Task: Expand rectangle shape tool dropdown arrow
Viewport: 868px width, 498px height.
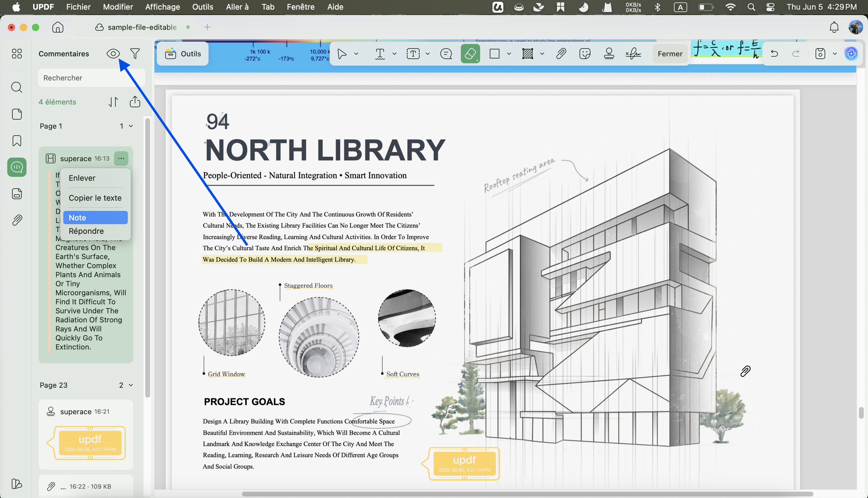Action: pyautogui.click(x=509, y=54)
